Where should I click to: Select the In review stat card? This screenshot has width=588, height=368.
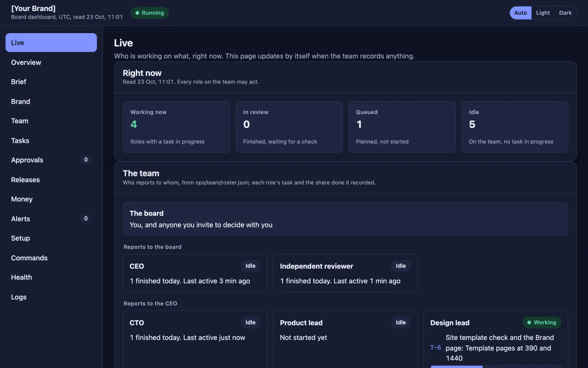coord(289,127)
